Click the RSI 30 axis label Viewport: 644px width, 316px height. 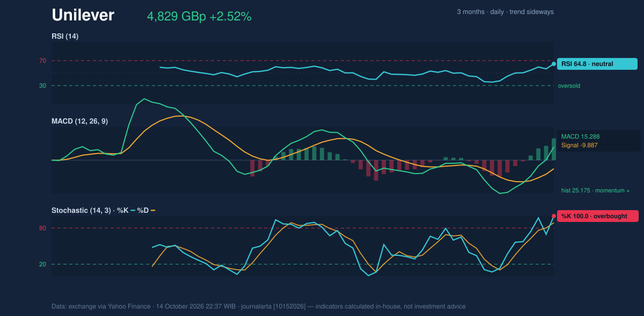[42, 85]
